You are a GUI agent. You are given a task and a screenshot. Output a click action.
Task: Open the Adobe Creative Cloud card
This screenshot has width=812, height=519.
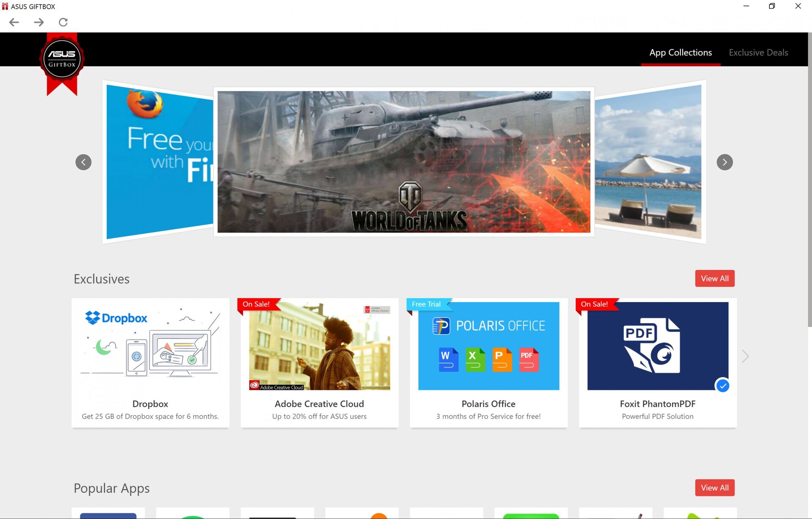pos(319,362)
